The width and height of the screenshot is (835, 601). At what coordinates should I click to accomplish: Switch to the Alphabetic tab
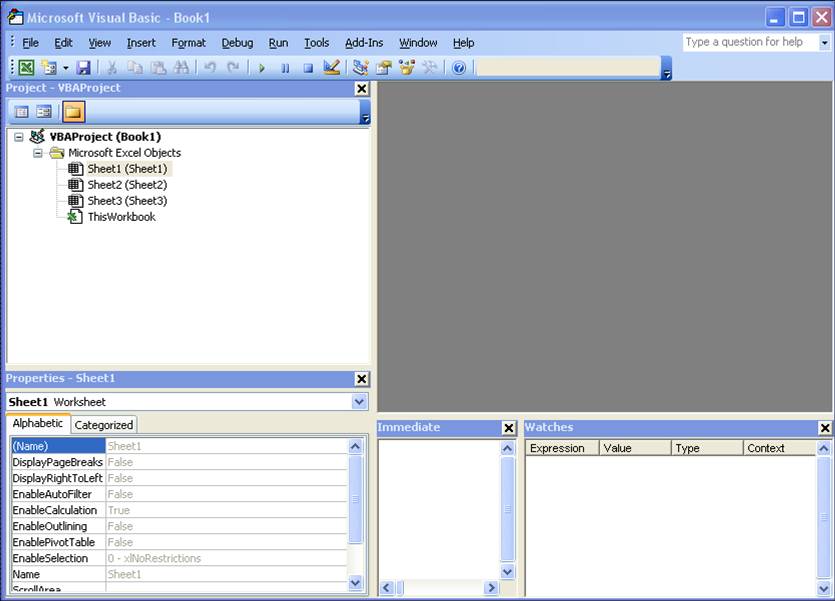37,423
